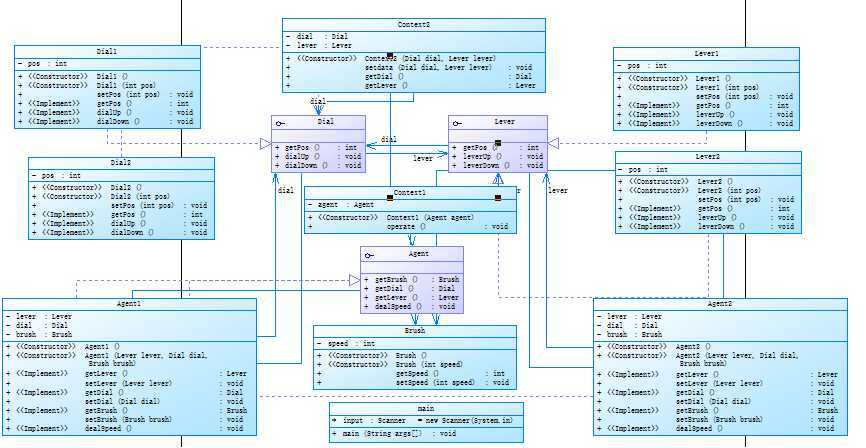The width and height of the screenshot is (866, 448).
Task: Select the Brush class title
Action: coord(414,330)
